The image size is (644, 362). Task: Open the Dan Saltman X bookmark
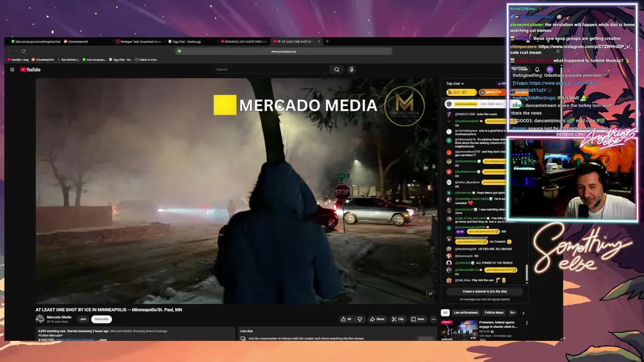click(68, 59)
